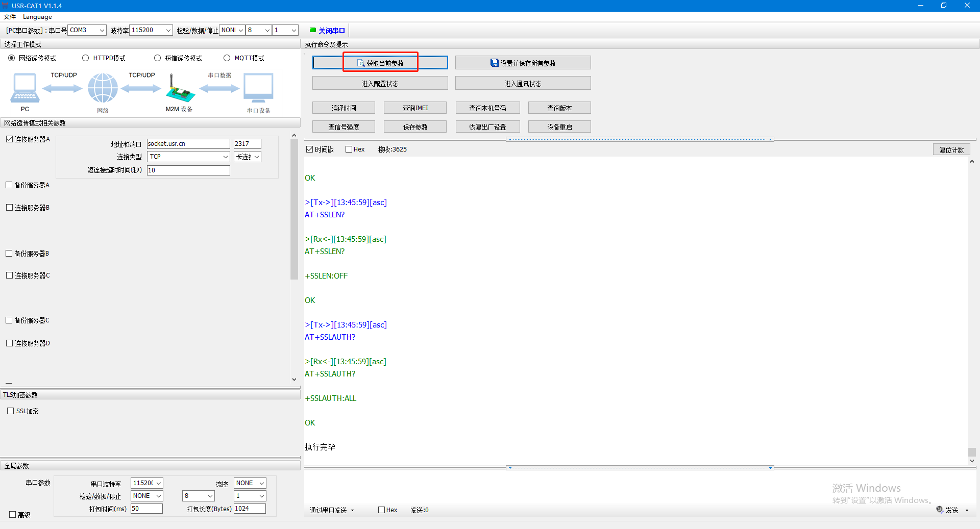Image resolution: width=980 pixels, height=529 pixels.
Task: Click the serial device monitor icon
Action: click(x=258, y=88)
